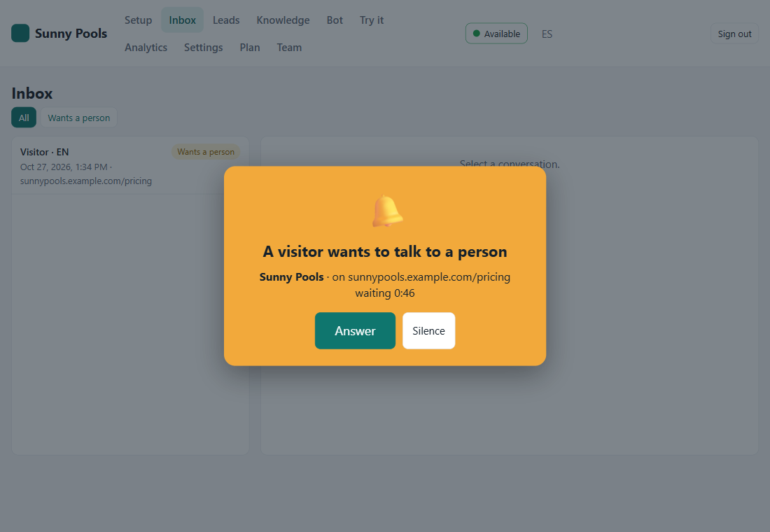The width and height of the screenshot is (770, 532).
Task: View the Plan tab
Action: click(x=249, y=48)
